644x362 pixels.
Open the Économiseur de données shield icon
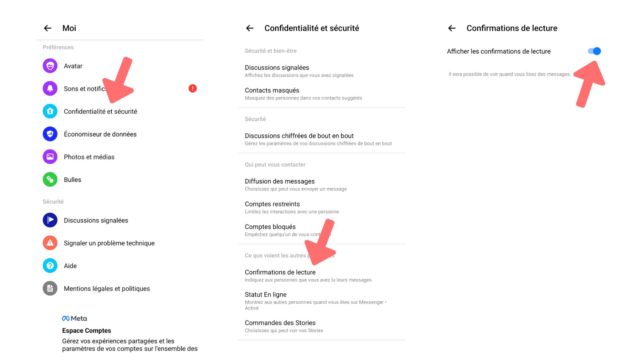[50, 134]
